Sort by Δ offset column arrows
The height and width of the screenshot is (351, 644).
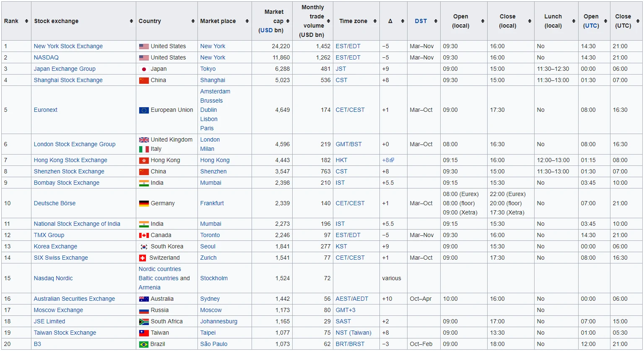click(402, 21)
